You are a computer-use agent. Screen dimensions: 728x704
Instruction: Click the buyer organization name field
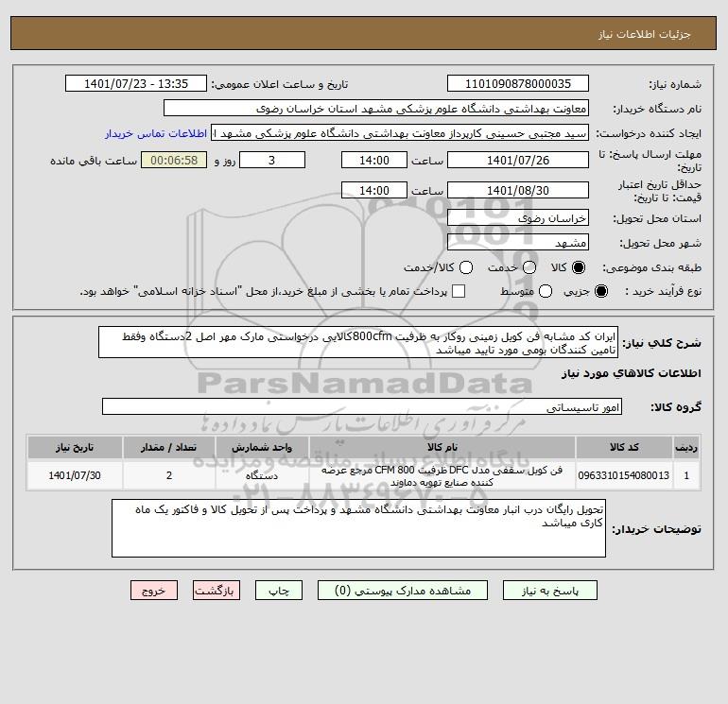[x=376, y=109]
